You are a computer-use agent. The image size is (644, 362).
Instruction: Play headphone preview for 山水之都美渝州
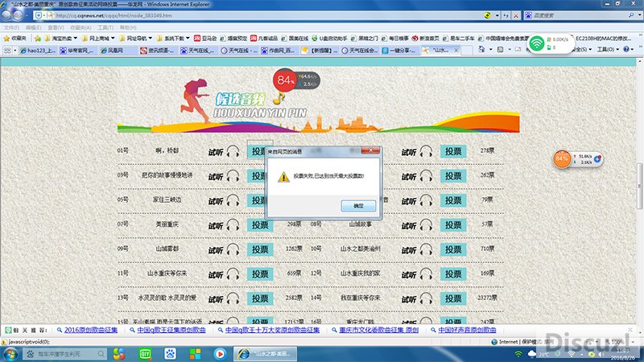[426, 249]
